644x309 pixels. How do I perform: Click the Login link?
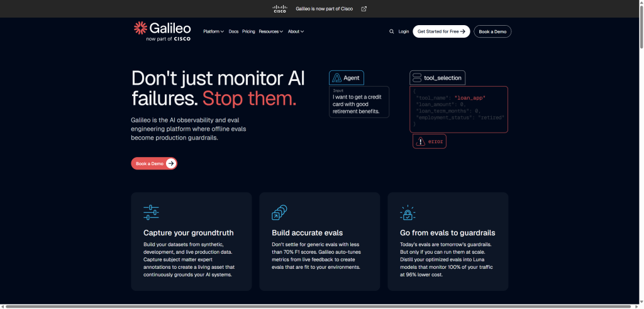tap(403, 31)
